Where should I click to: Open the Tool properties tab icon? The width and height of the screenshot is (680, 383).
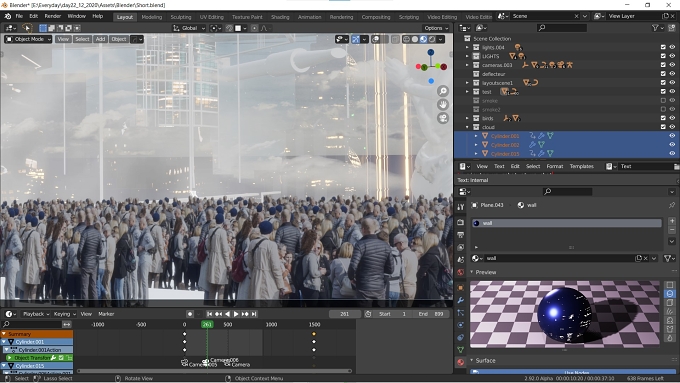(461, 207)
